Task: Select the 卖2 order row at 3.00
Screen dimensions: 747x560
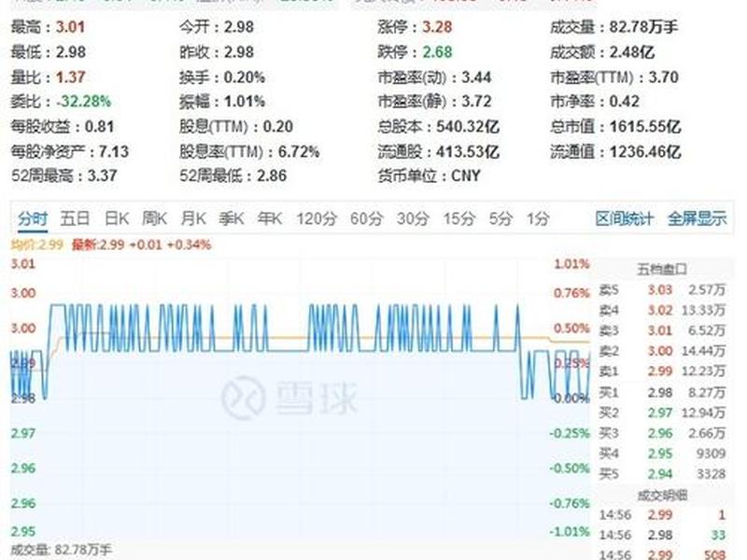Action: pos(662,351)
